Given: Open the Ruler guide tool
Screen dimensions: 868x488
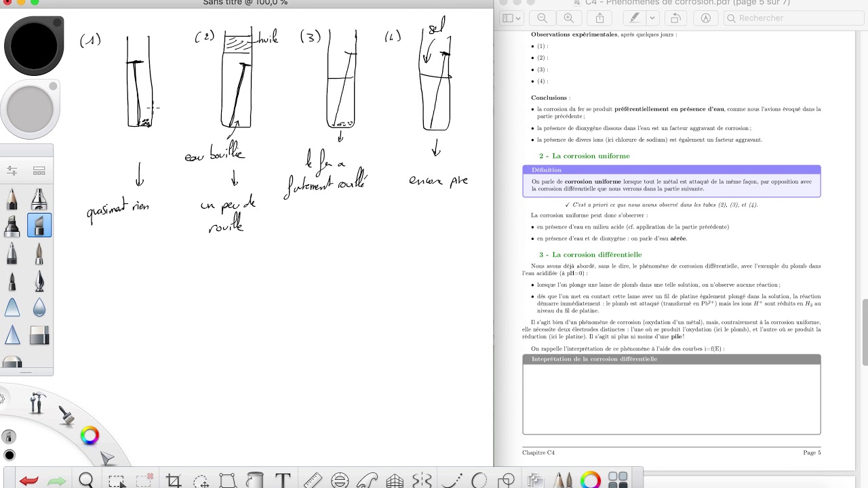Looking at the screenshot, I should [x=312, y=481].
